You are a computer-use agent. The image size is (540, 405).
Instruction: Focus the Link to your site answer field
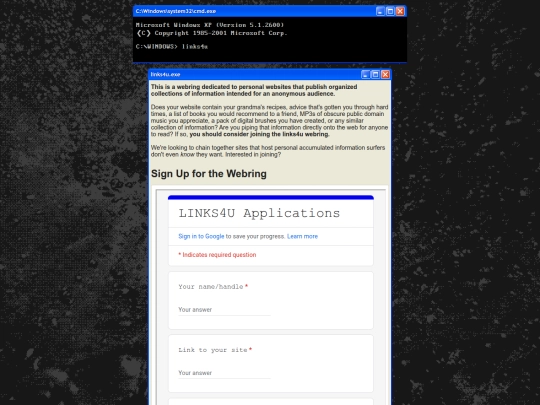(x=224, y=373)
